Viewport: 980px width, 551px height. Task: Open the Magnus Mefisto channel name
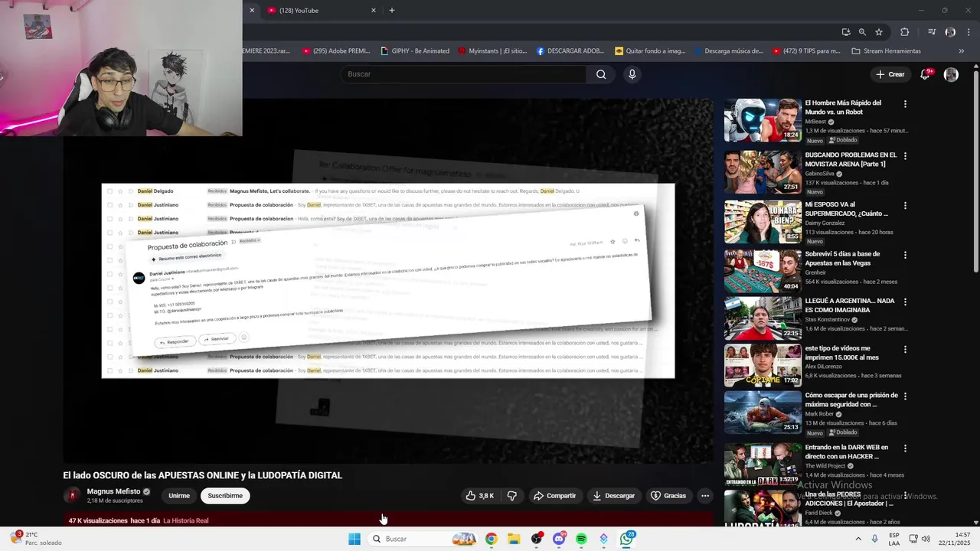tap(113, 491)
